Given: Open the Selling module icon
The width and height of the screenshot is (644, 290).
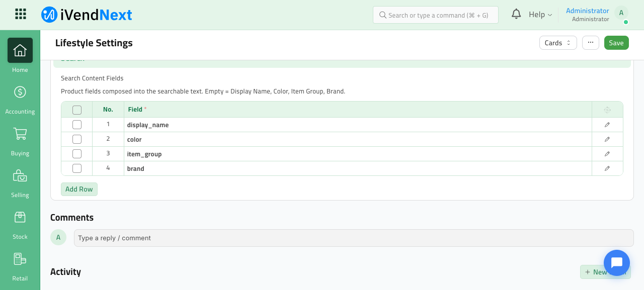Looking at the screenshot, I should coord(20,175).
